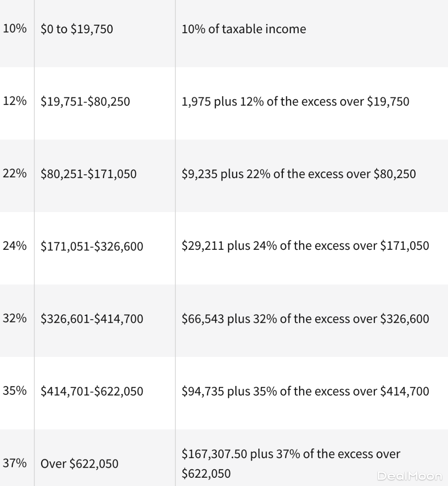Click the '10% of taxable income' text

243,29
